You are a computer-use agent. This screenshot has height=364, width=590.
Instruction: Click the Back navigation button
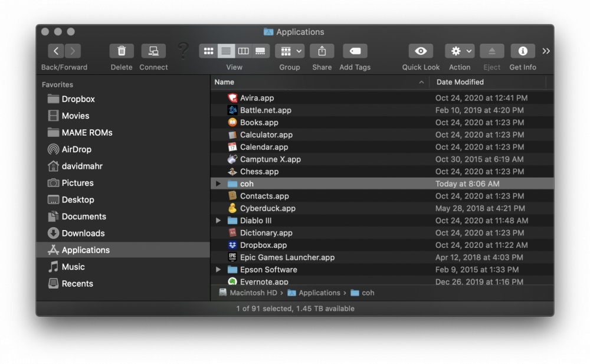click(56, 51)
